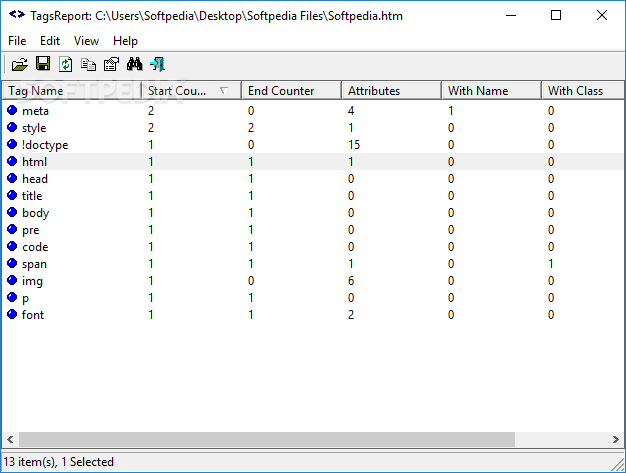Screen dimensions: 626x473
Task: Select the img tag row
Action: click(x=313, y=281)
